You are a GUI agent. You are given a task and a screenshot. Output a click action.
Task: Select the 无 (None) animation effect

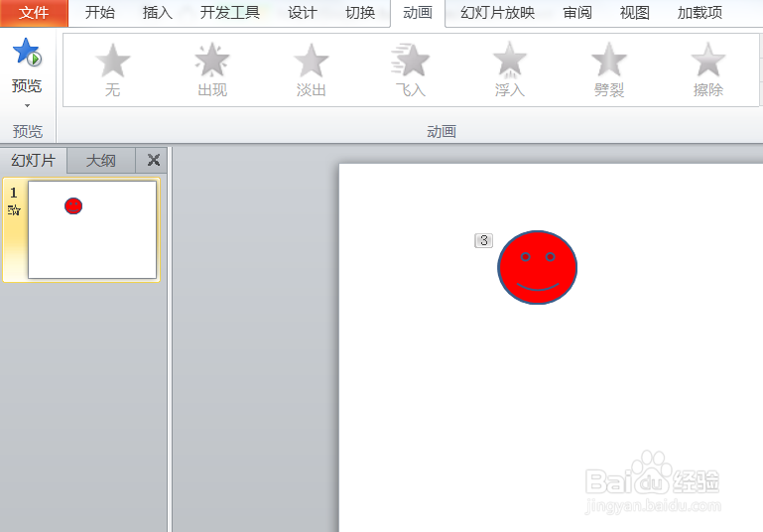pyautogui.click(x=112, y=70)
